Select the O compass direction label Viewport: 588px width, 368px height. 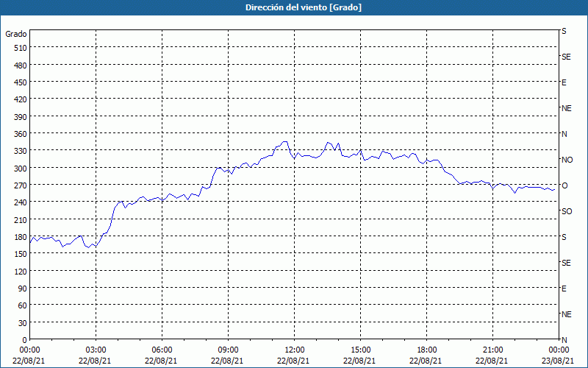pyautogui.click(x=564, y=185)
